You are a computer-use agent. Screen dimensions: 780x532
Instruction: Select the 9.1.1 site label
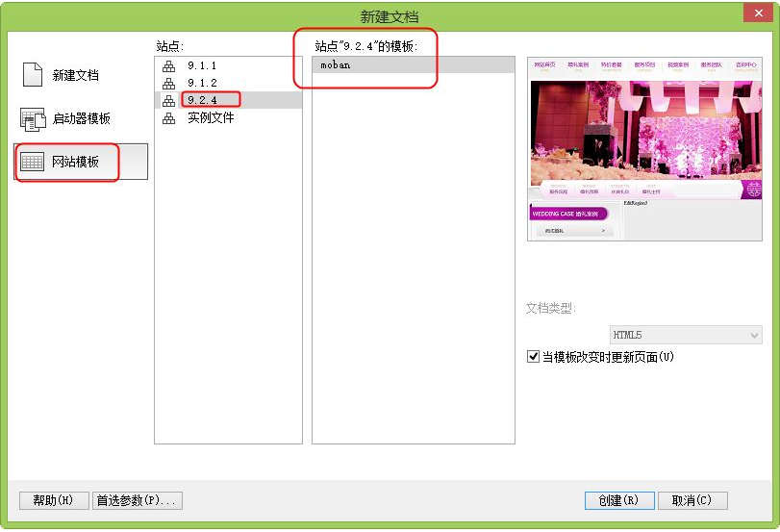tap(202, 65)
